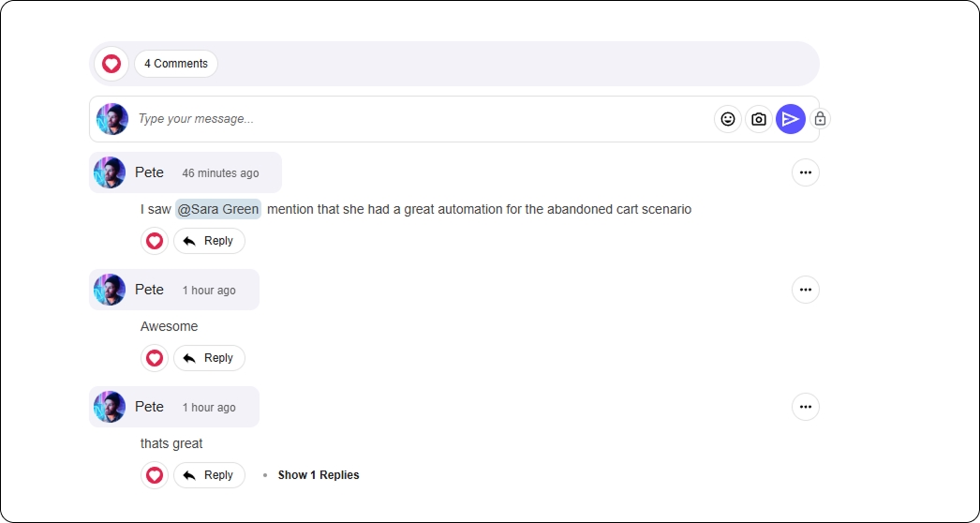Click your profile avatar in message box
The height and width of the screenshot is (523, 980).
click(112, 119)
